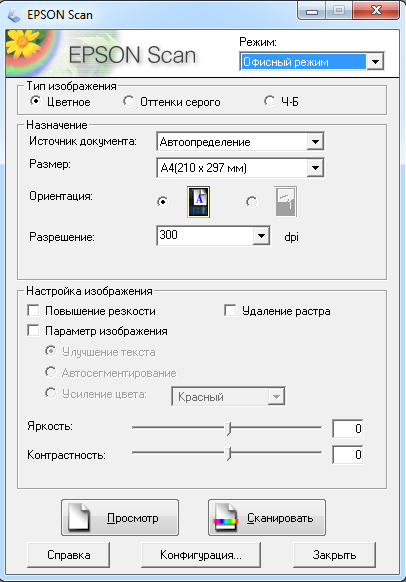Select the Ч-Б image type

[x=269, y=101]
